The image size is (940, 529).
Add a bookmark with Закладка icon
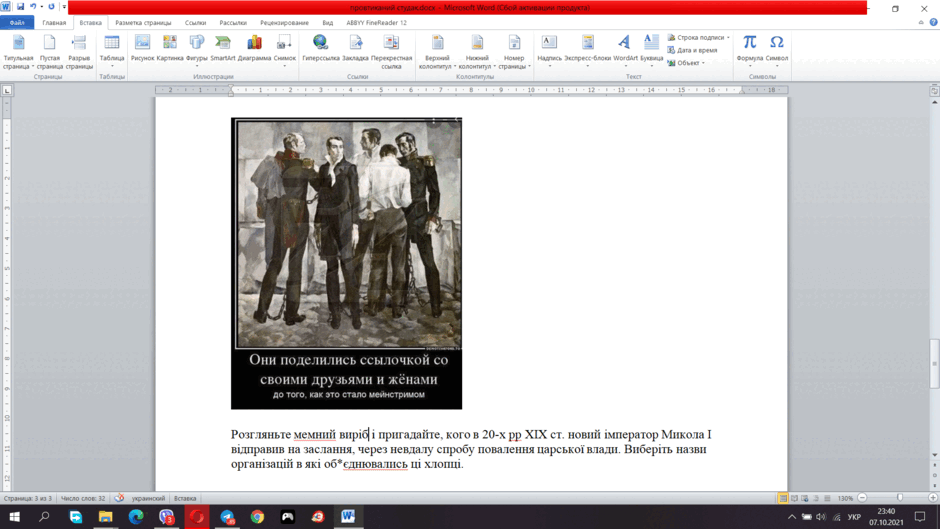coord(355,49)
